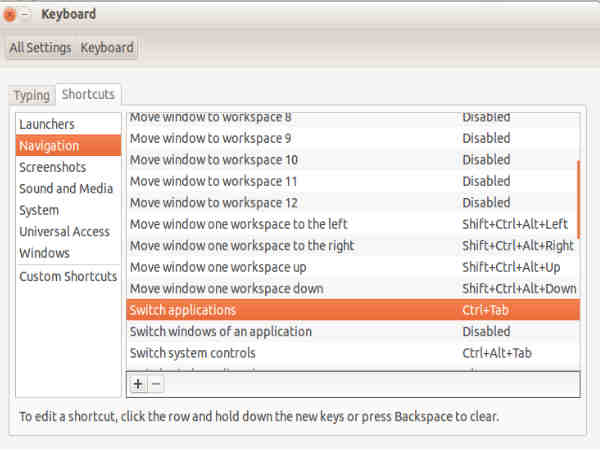Choose Launchers category in sidebar
This screenshot has width=600, height=450.
47,124
